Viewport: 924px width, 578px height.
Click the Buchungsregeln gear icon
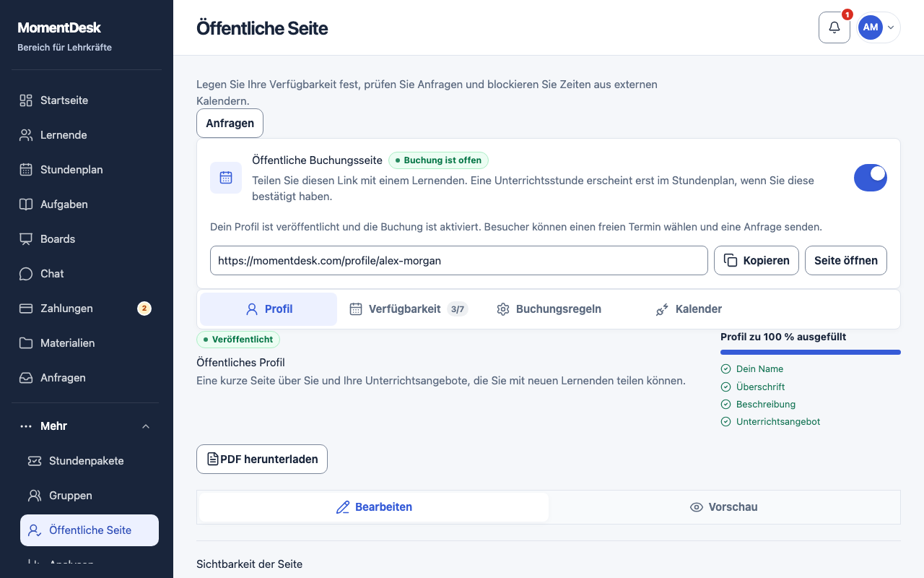coord(503,309)
